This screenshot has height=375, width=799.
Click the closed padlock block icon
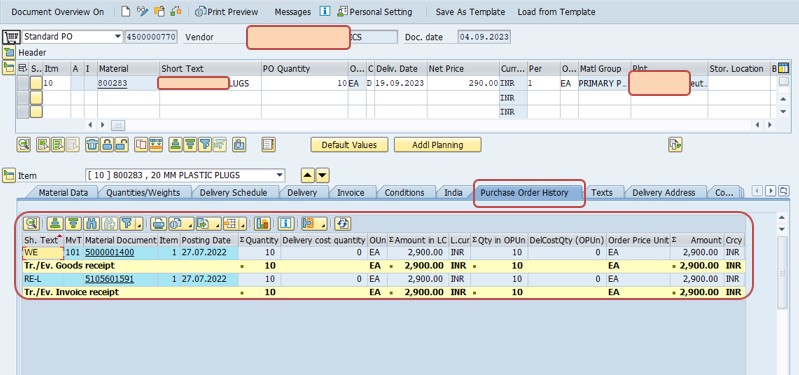[106, 145]
